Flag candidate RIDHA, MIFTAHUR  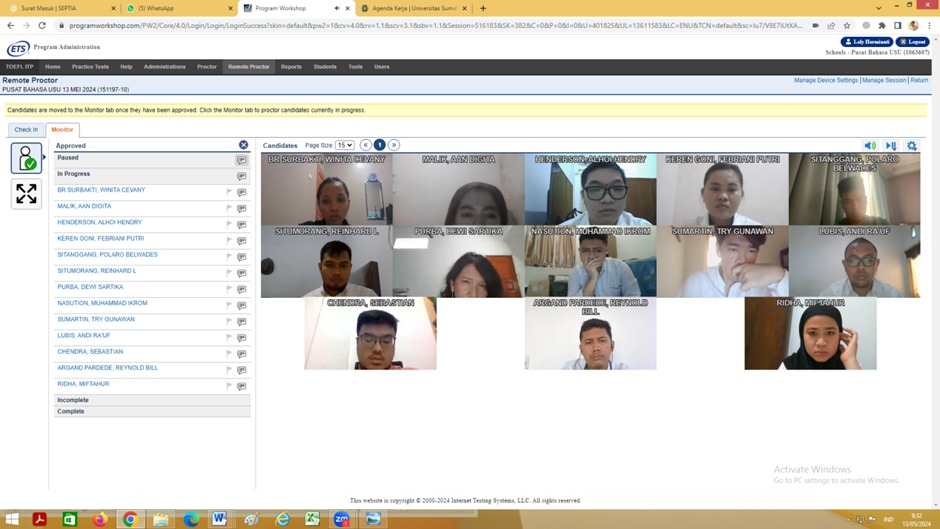228,386
